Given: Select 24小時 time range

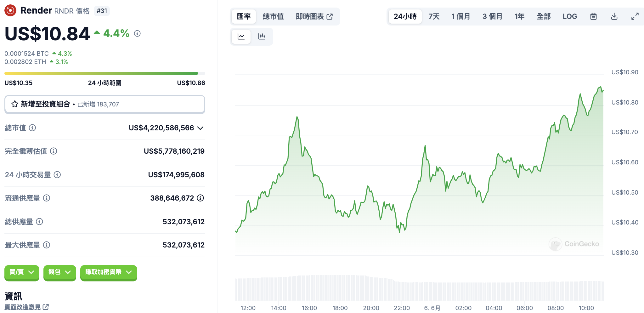Looking at the screenshot, I should tap(405, 16).
